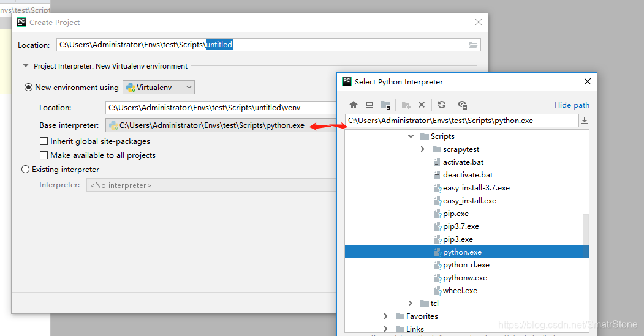Enable Make available to all projects
644x336 pixels.
pyautogui.click(x=44, y=155)
